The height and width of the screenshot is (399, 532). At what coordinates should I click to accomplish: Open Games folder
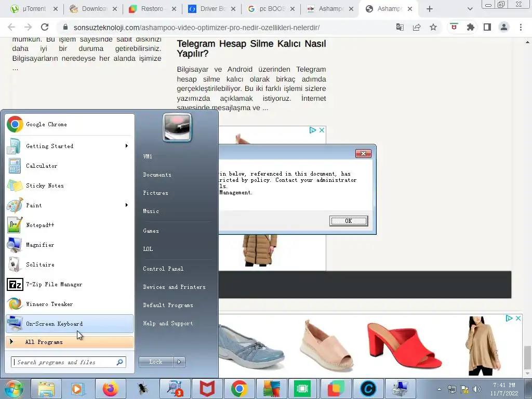pyautogui.click(x=151, y=231)
